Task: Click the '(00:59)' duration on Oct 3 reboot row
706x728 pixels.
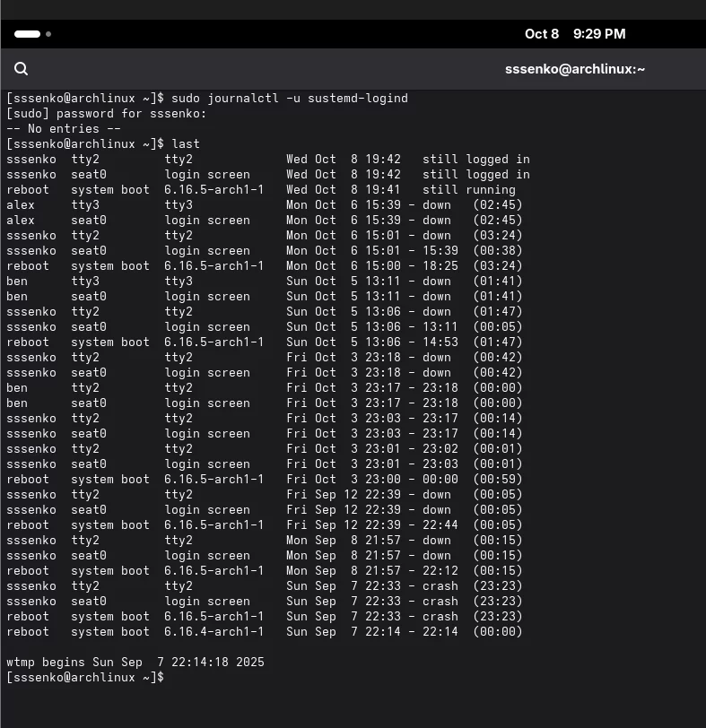Action: [x=497, y=479]
